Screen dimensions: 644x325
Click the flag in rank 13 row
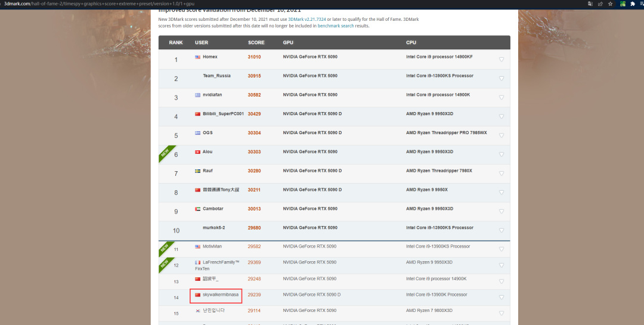coord(197,279)
